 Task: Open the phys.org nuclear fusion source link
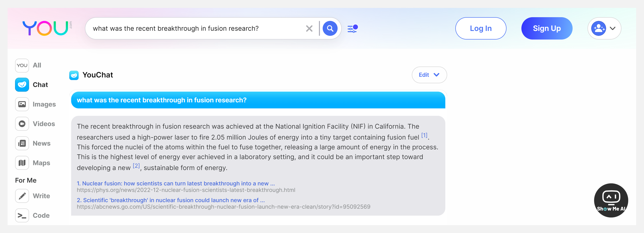tap(176, 184)
